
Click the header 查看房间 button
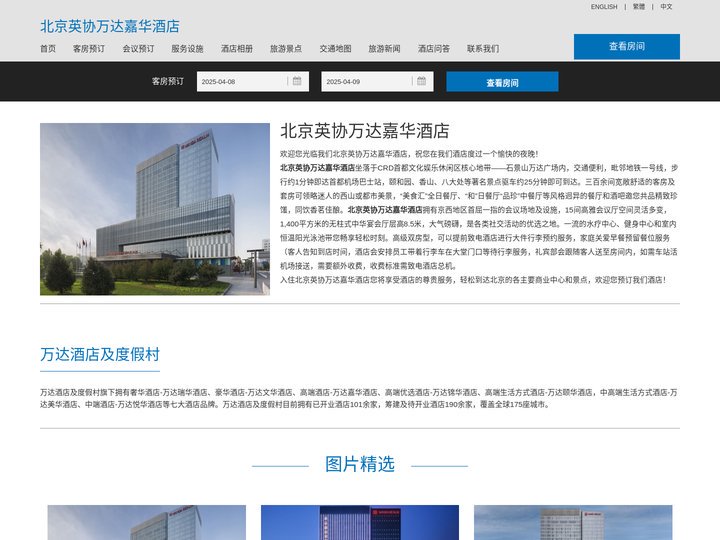tap(627, 46)
